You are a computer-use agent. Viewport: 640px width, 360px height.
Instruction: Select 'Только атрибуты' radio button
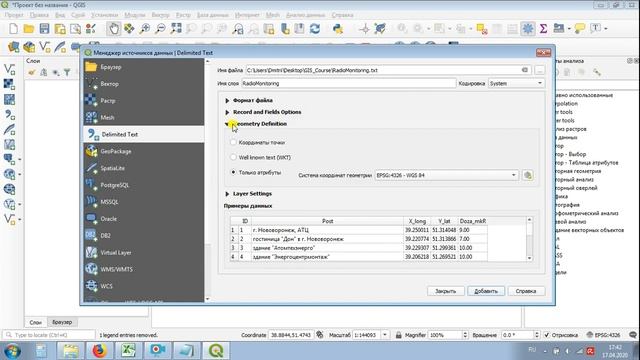tap(233, 172)
